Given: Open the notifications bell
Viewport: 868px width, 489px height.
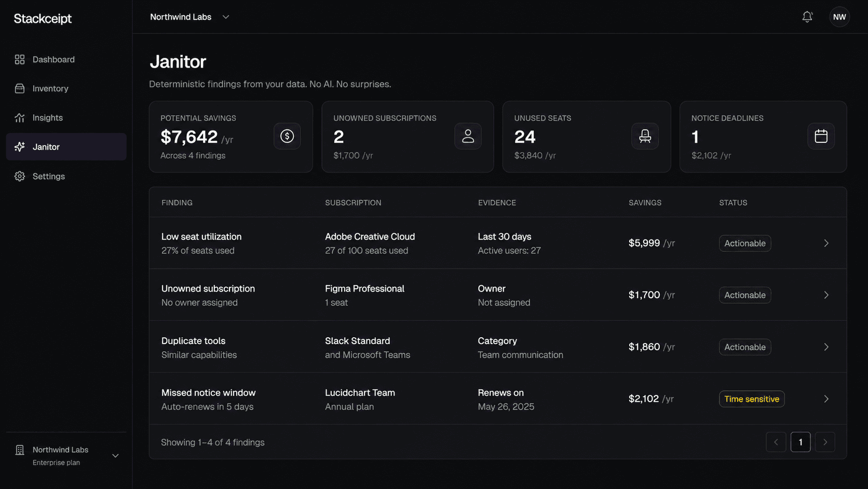Looking at the screenshot, I should (807, 17).
